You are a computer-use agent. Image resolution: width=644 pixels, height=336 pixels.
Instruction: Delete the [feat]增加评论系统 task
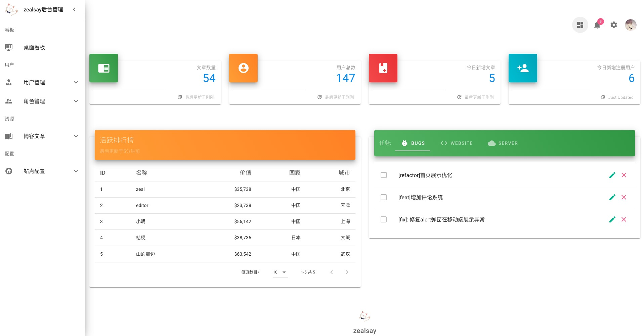624,197
